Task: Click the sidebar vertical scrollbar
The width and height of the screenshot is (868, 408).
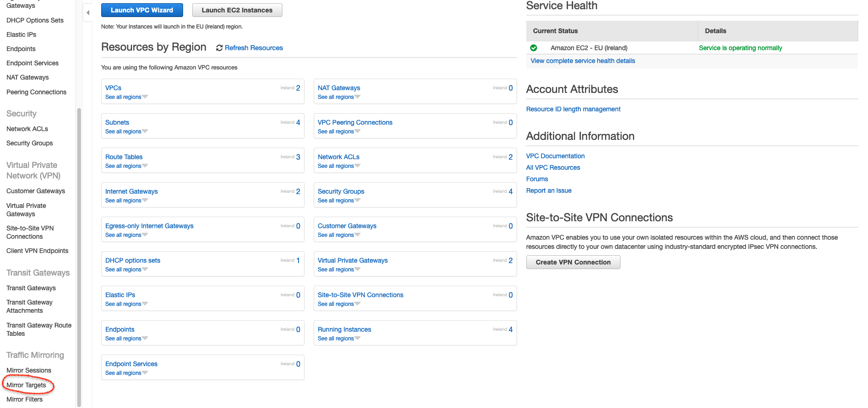Action: (x=79, y=258)
